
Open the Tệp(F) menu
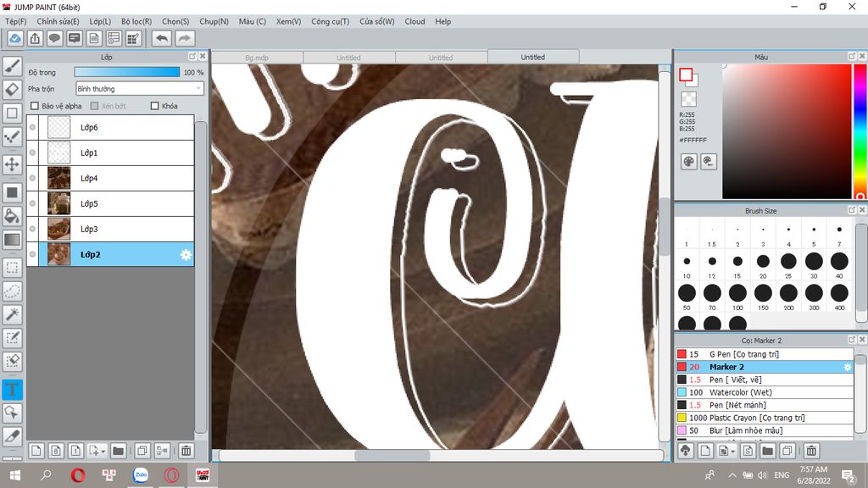[x=15, y=21]
